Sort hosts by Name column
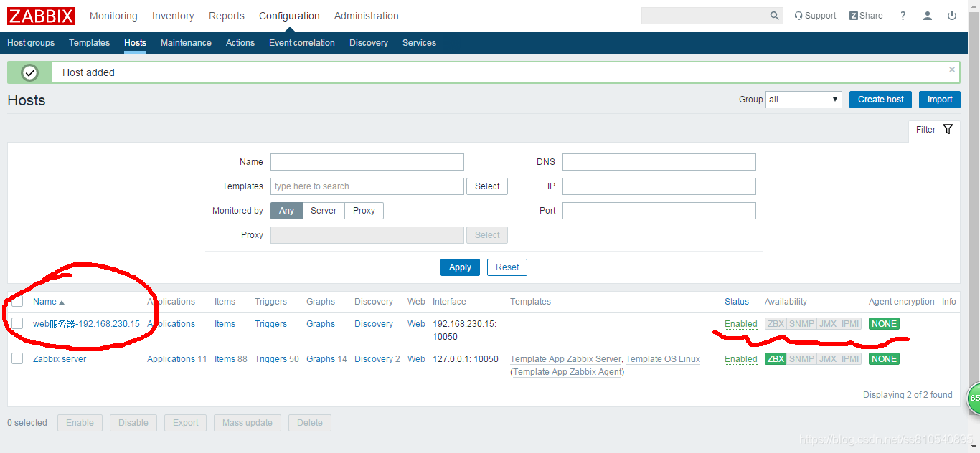 click(x=49, y=302)
